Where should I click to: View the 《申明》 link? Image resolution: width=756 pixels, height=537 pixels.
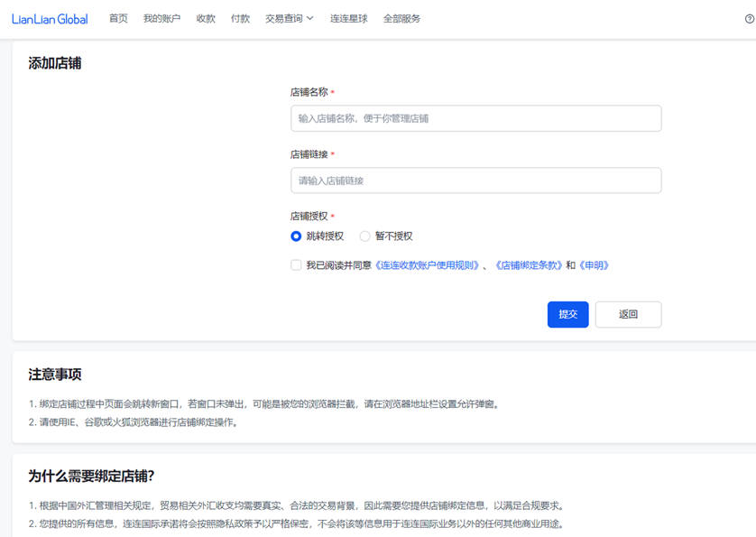[x=594, y=265]
